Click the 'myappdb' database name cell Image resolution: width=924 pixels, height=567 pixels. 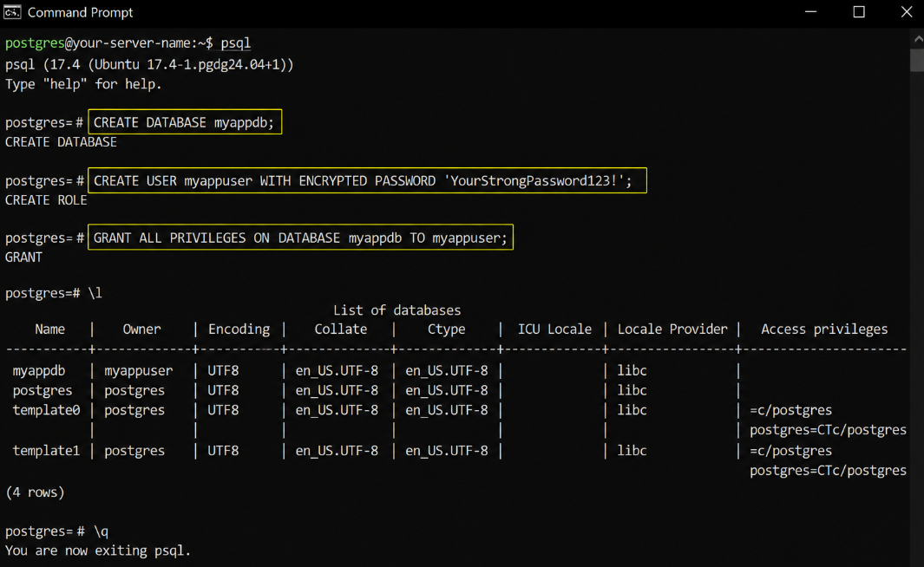pos(39,371)
